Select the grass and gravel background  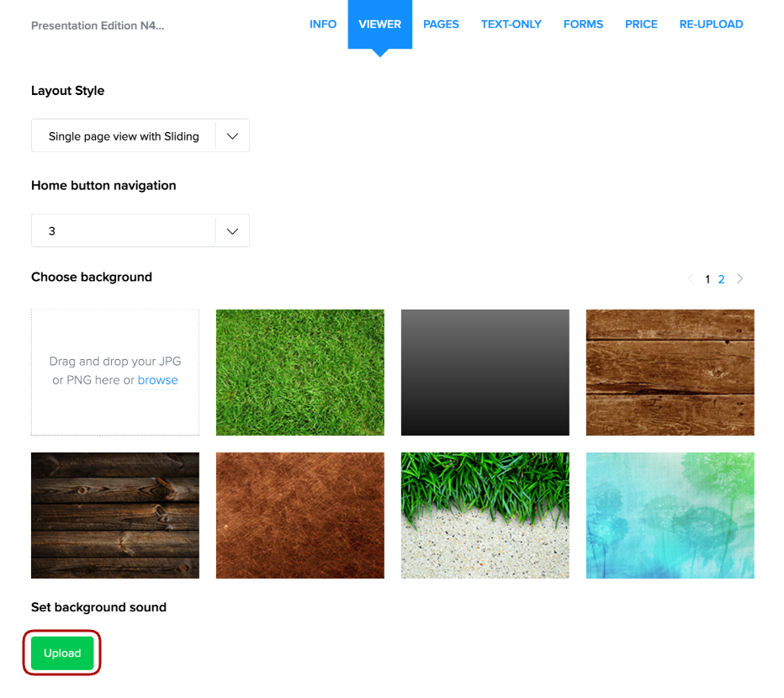(x=485, y=516)
